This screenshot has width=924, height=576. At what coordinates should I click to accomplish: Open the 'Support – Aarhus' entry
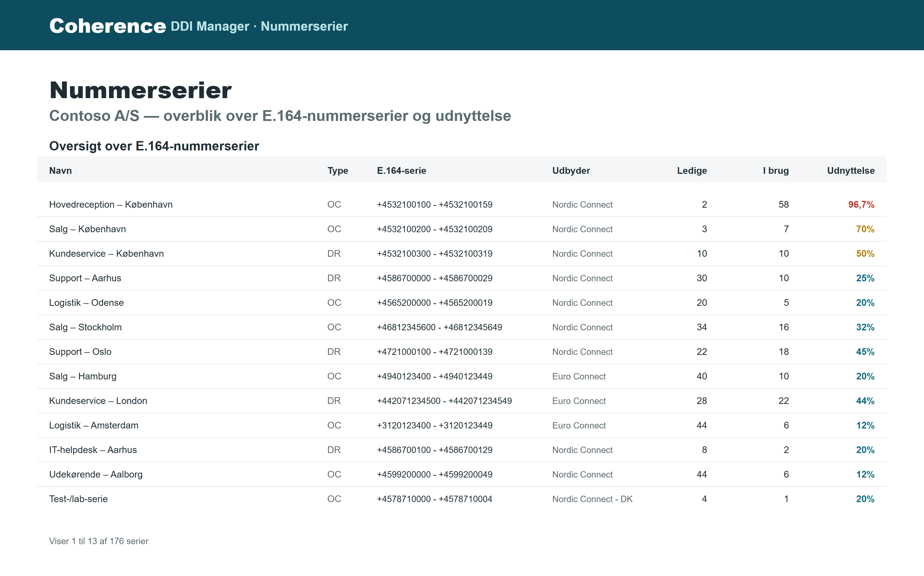tap(85, 278)
